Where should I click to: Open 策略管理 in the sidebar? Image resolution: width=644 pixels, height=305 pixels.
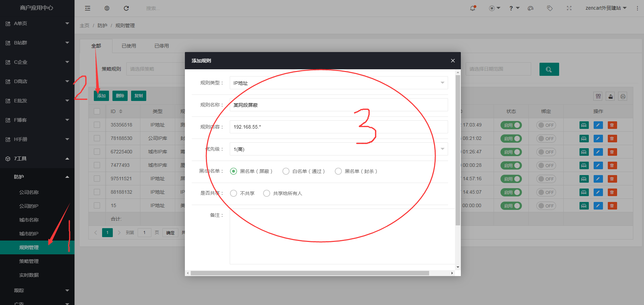tap(29, 261)
